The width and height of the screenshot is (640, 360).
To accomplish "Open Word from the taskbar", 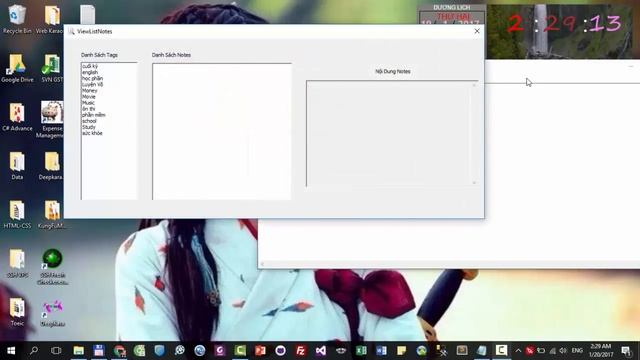I will click(381, 351).
